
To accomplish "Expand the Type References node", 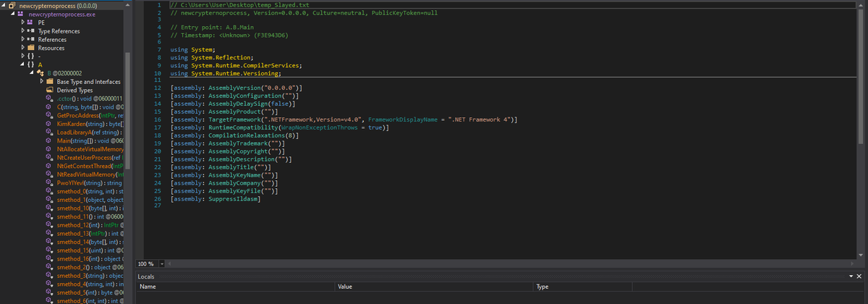I will coord(22,31).
